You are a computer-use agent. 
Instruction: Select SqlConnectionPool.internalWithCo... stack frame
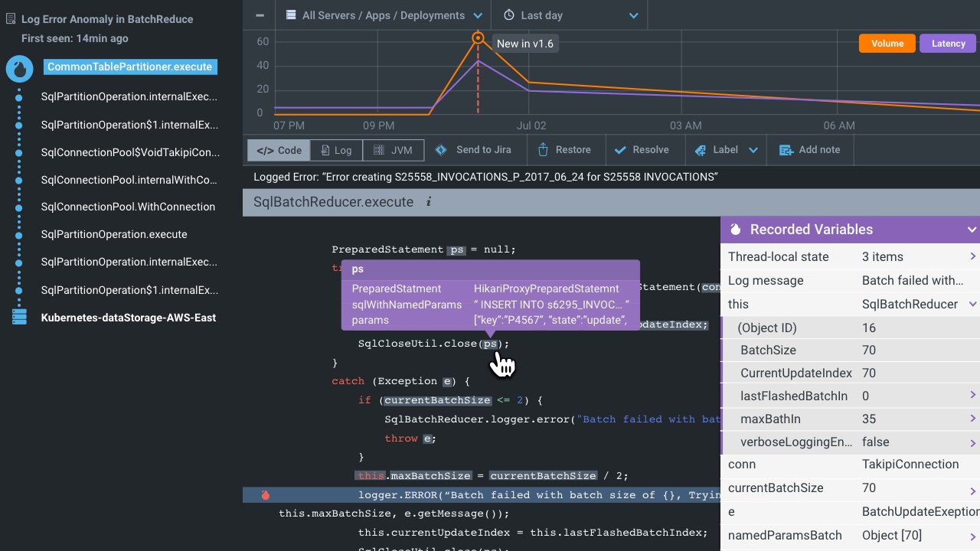pyautogui.click(x=129, y=180)
